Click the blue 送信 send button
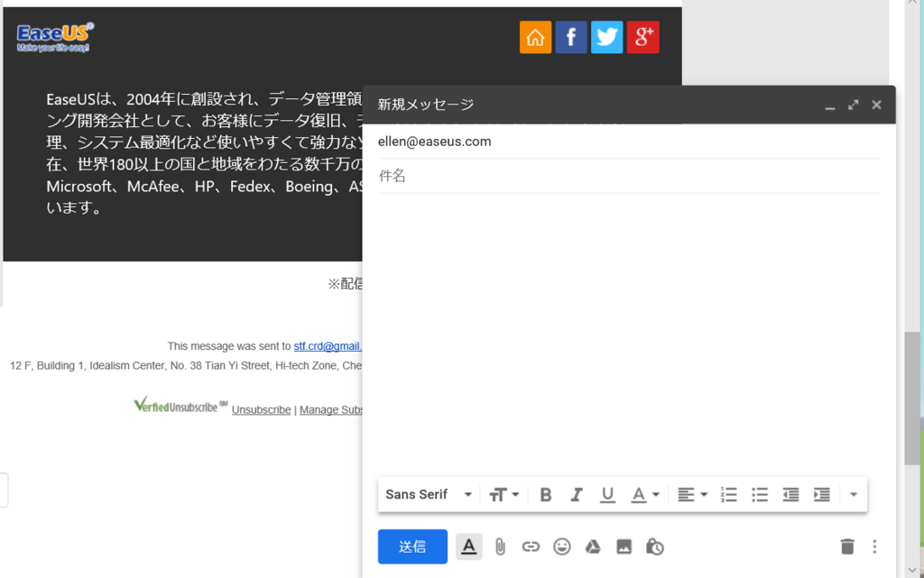 point(412,546)
